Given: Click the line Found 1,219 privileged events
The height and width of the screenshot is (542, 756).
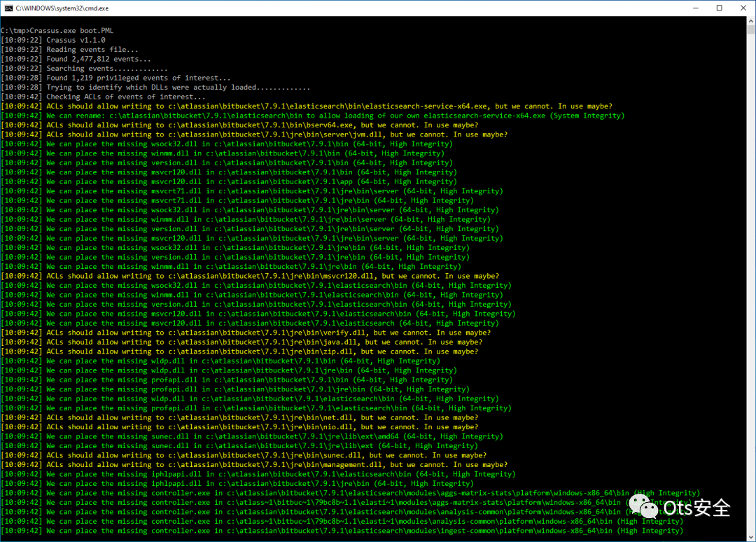Looking at the screenshot, I should (x=115, y=78).
